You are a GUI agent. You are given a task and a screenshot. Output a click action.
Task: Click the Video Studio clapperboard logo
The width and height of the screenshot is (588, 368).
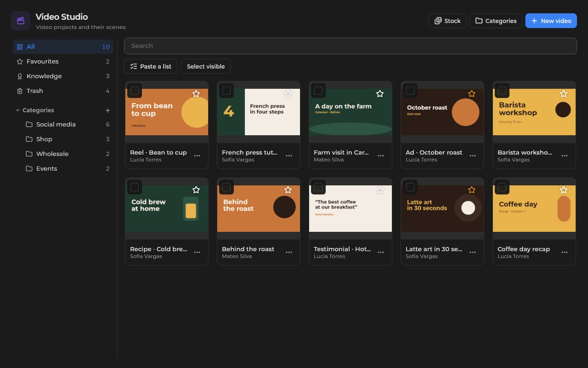coord(21,21)
